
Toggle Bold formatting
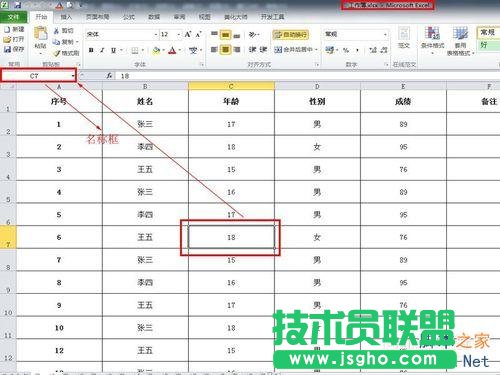[x=91, y=50]
